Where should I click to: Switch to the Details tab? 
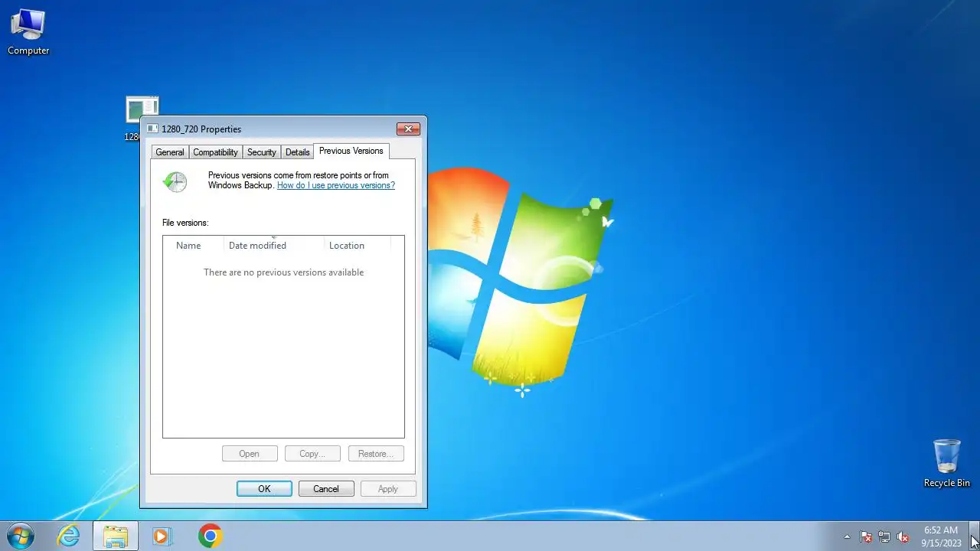tap(297, 152)
